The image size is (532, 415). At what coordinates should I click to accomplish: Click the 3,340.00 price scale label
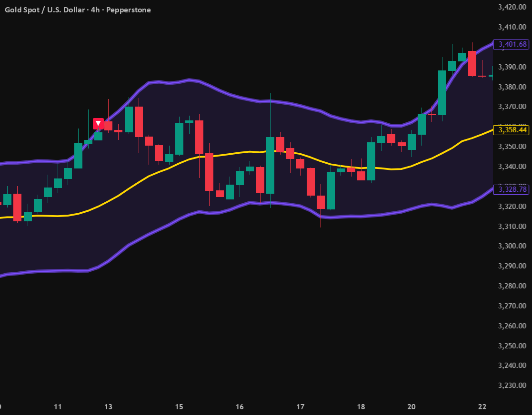(x=512, y=167)
